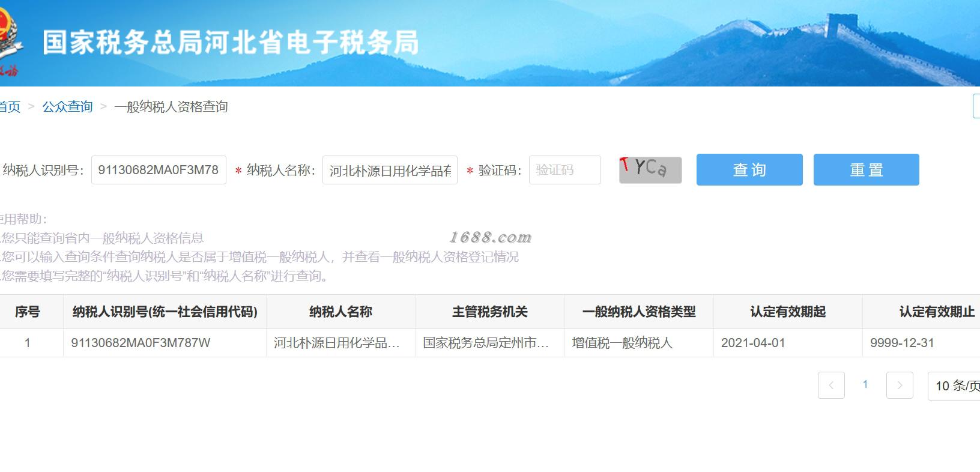Select cell 河北朴源日用化学品… in the table
The width and height of the screenshot is (980, 472).
pyautogui.click(x=340, y=343)
